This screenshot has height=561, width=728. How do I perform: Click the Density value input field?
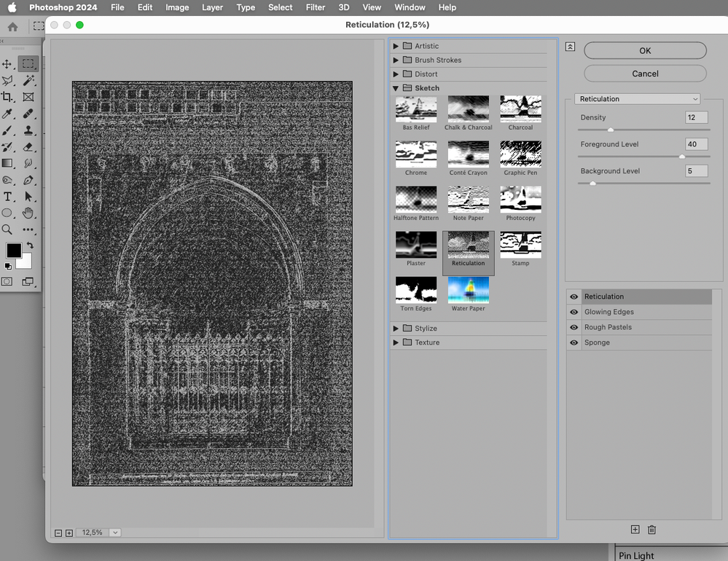(x=696, y=117)
